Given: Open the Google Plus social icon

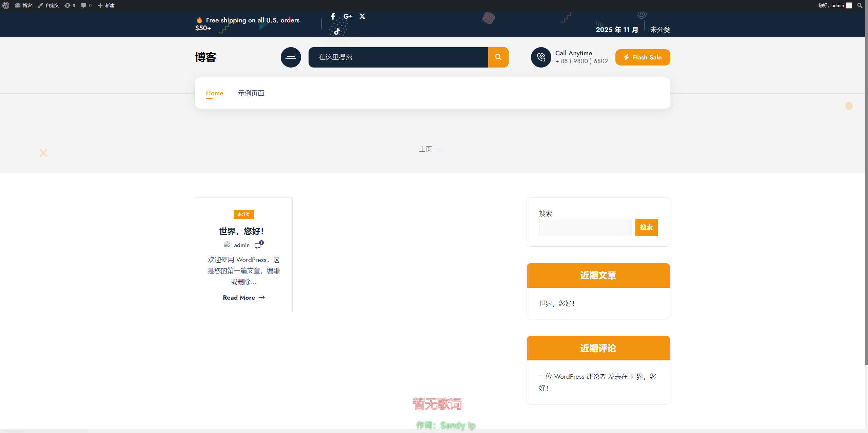Looking at the screenshot, I should (x=347, y=16).
